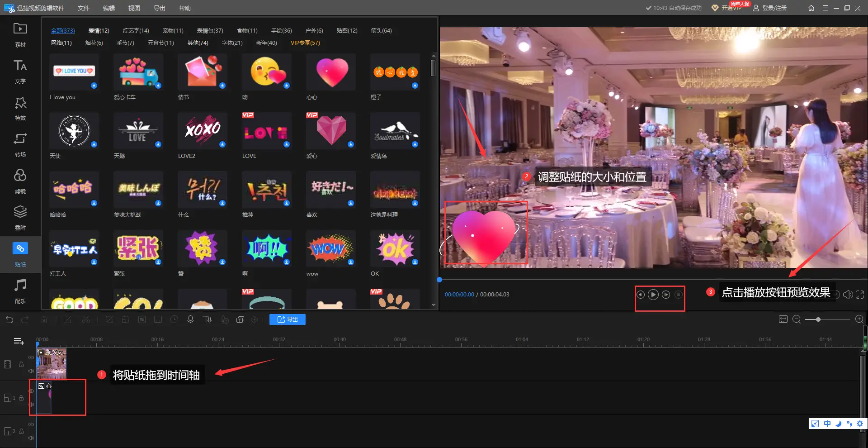Toggle lock on overlay track 1
The height and width of the screenshot is (448, 868).
[x=21, y=398]
